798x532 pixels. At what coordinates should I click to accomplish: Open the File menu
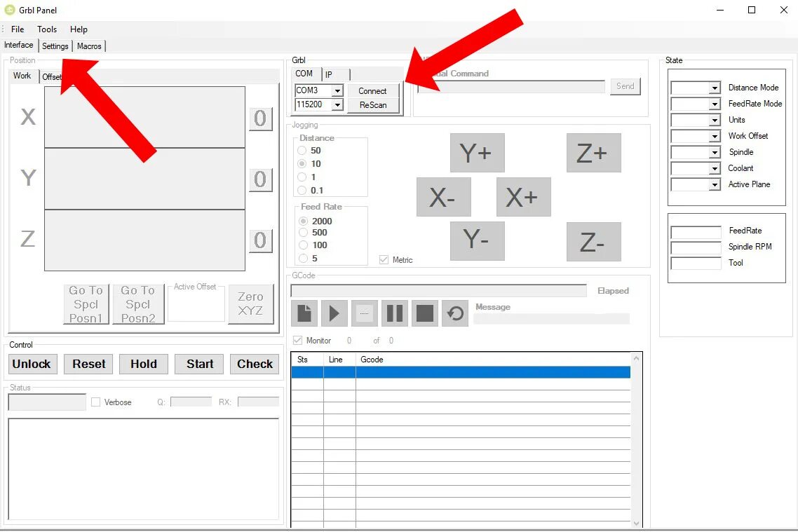point(18,29)
